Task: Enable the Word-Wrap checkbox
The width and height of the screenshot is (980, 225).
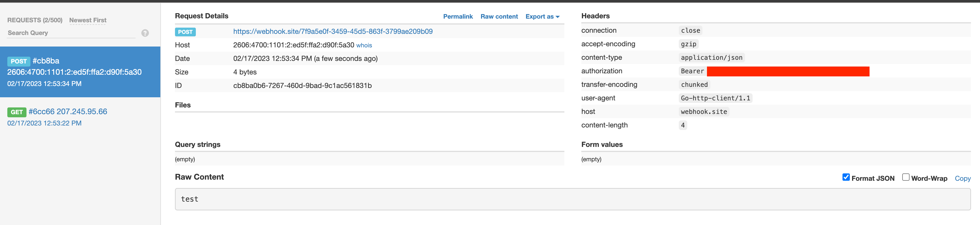Action: [906, 177]
